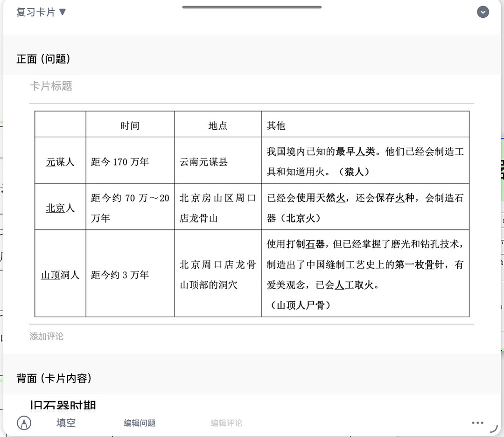
Task: Click the 云南元谋县 cell
Action: pos(217,160)
